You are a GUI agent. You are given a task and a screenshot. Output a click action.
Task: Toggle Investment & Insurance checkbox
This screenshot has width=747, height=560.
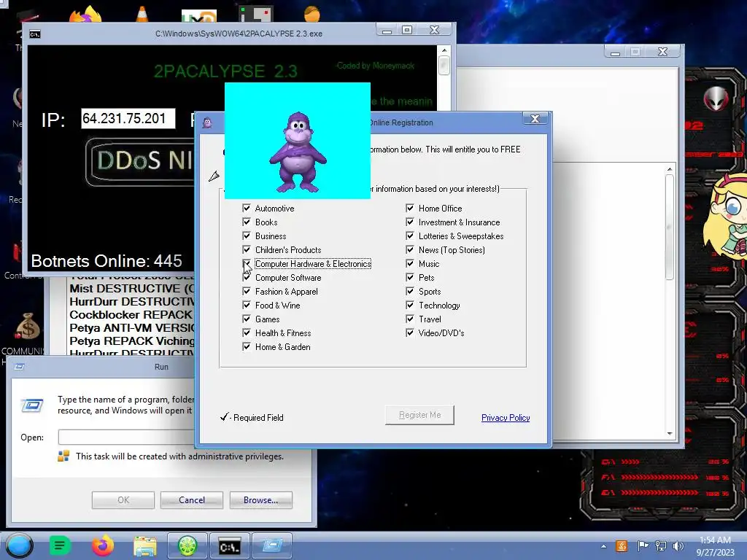(x=410, y=222)
